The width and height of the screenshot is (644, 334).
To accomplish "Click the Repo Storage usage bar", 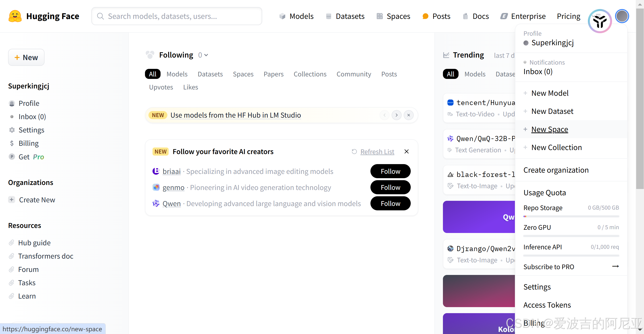I will tap(571, 216).
